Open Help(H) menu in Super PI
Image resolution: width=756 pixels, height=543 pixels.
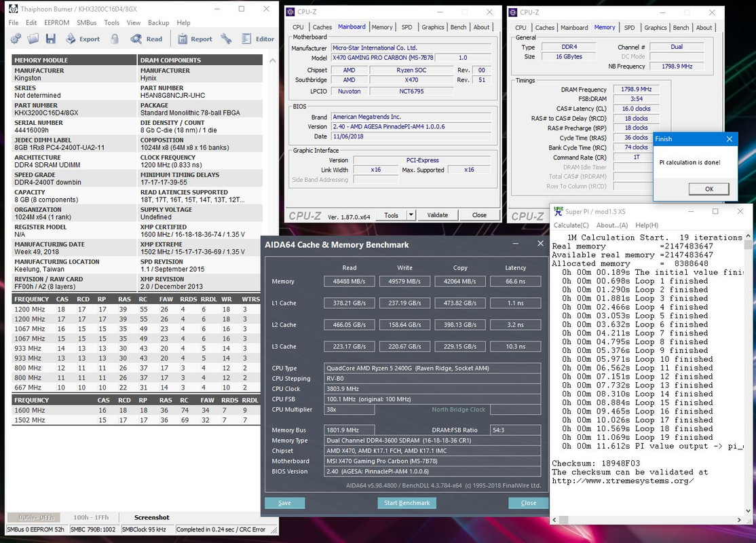[x=647, y=225]
